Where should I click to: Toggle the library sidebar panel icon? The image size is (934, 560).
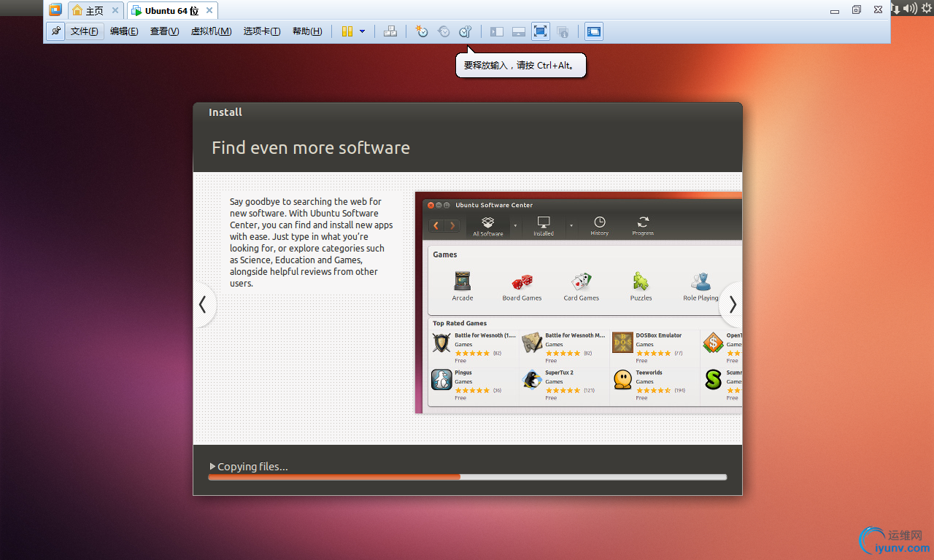click(x=497, y=31)
